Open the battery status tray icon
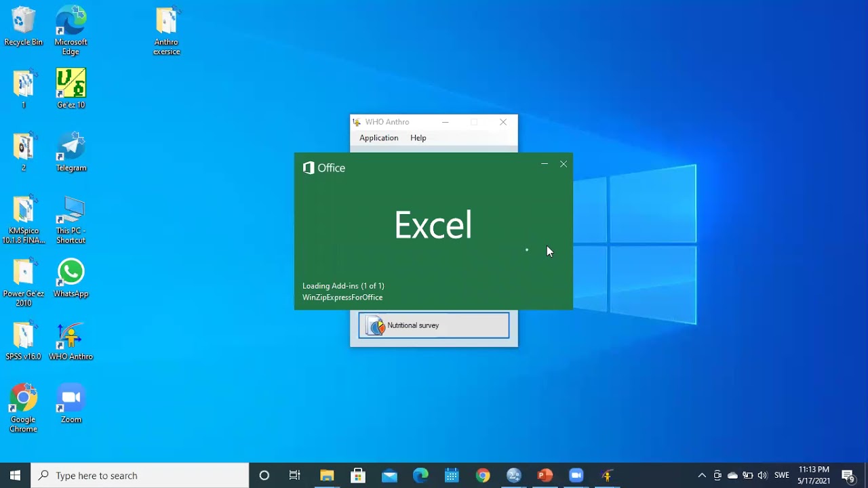This screenshot has width=868, height=488. tap(748, 475)
